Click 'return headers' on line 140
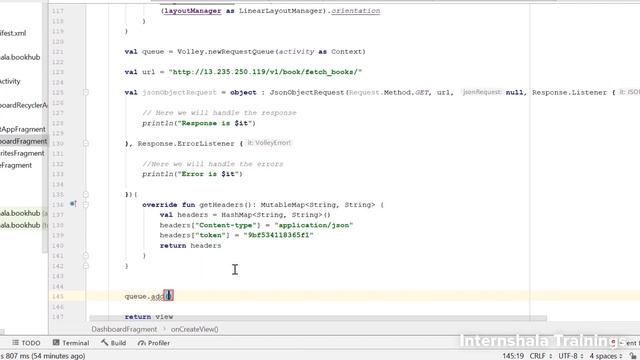Viewport: 640px width, 360px height. [190, 245]
